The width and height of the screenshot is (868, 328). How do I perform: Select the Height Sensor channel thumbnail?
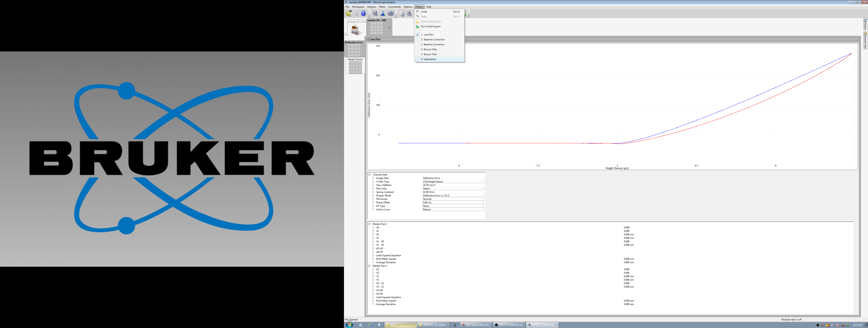tap(355, 67)
